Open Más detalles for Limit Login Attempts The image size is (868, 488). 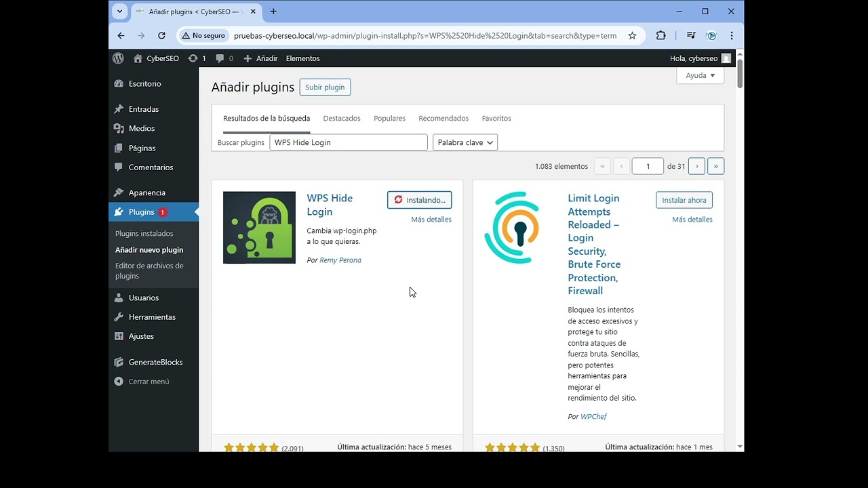(x=692, y=220)
